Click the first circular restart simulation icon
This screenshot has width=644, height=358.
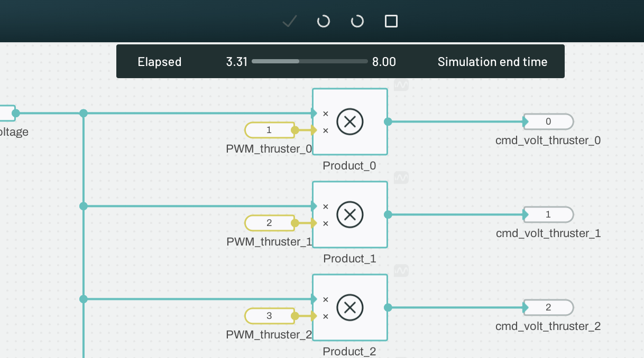323,21
